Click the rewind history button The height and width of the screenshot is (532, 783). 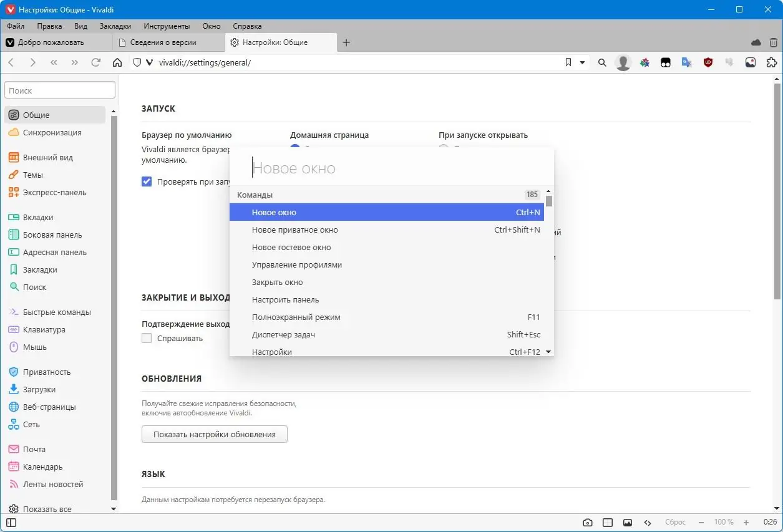(54, 62)
